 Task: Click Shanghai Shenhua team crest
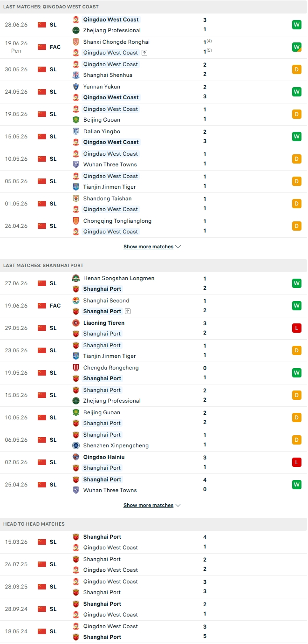point(76,75)
